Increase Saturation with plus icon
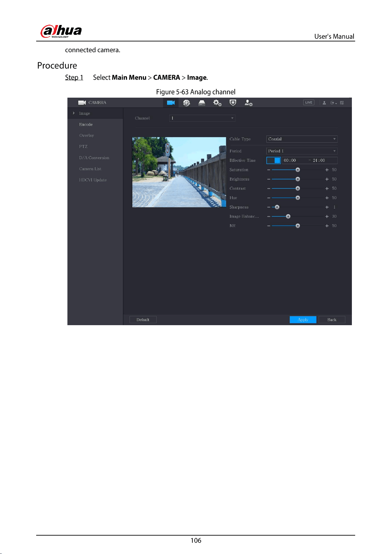Image resolution: width=392 pixels, height=554 pixels. (327, 170)
